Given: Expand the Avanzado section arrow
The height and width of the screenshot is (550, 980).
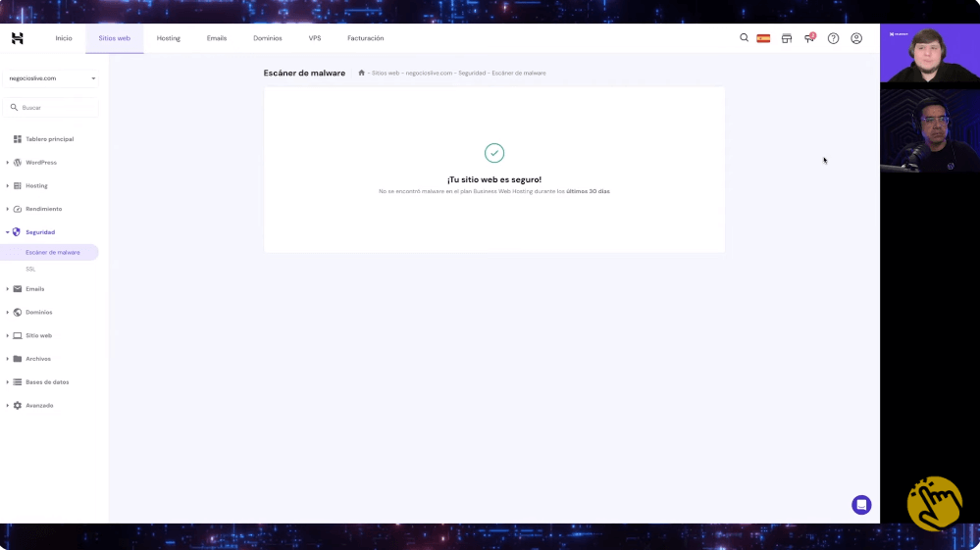Looking at the screenshot, I should (8, 405).
